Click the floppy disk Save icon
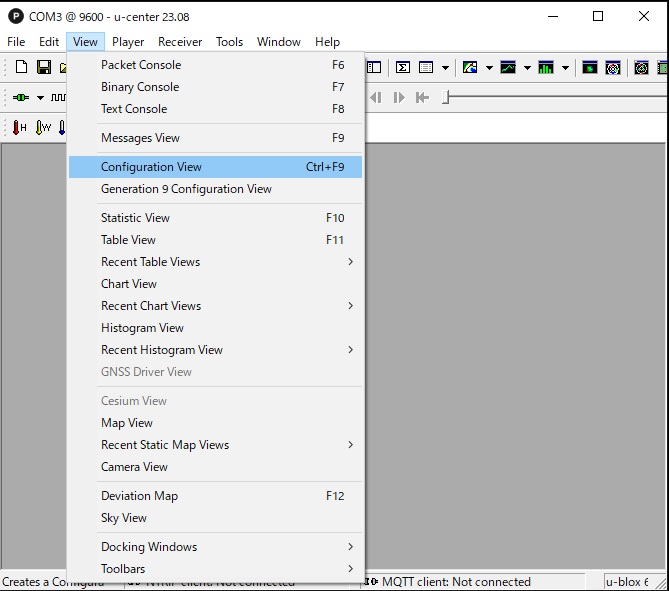Viewport: 669px width, 591px height. 44,67
